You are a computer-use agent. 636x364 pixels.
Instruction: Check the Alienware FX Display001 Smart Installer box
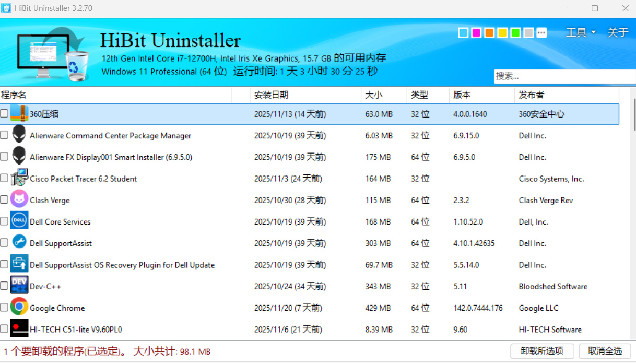click(4, 157)
